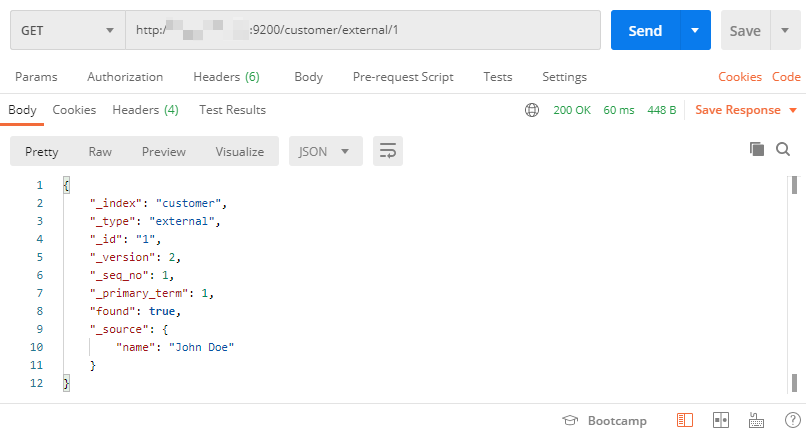The width and height of the screenshot is (806, 432).
Task: Send the request with Send button
Action: click(x=645, y=30)
